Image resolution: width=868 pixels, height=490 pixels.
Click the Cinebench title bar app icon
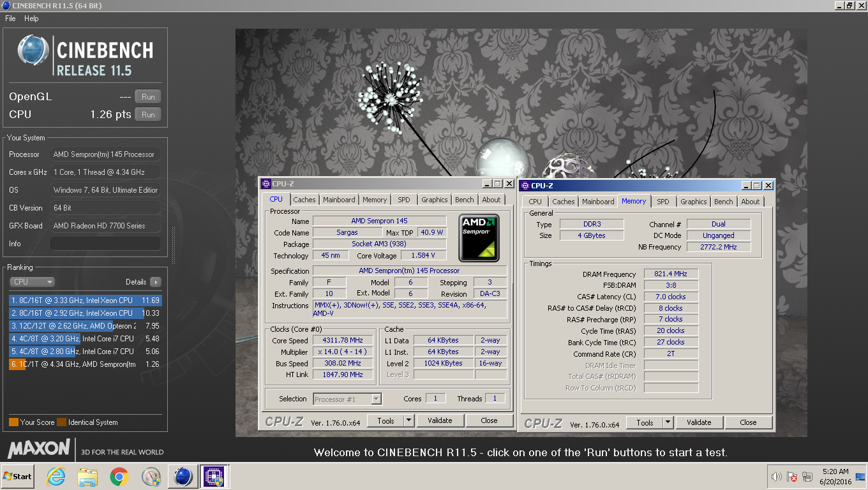click(6, 6)
